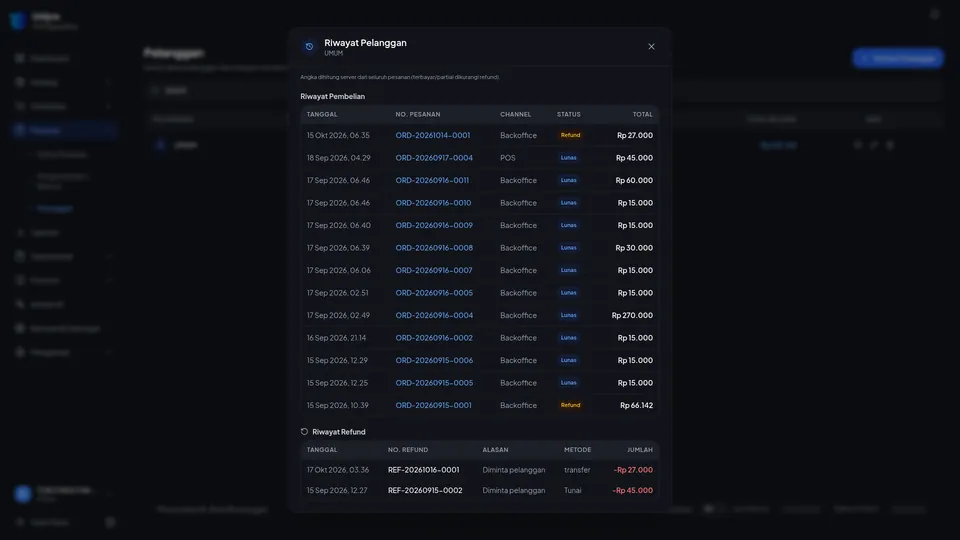Click the ALASAN column header in refund table

[x=495, y=450]
